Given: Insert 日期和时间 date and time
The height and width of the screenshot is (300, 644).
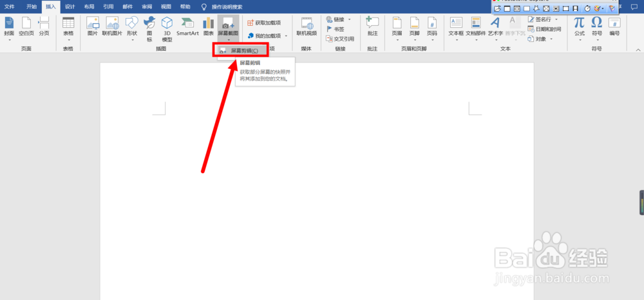Looking at the screenshot, I should point(545,29).
